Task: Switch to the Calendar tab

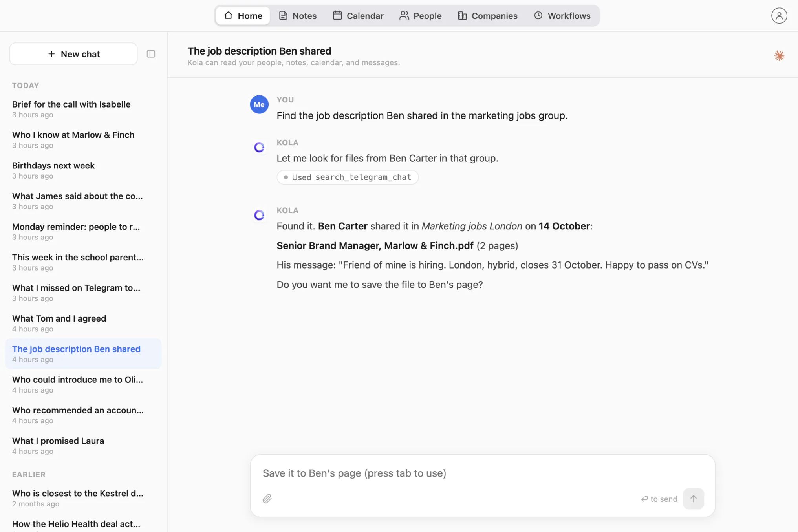Action: point(359,16)
